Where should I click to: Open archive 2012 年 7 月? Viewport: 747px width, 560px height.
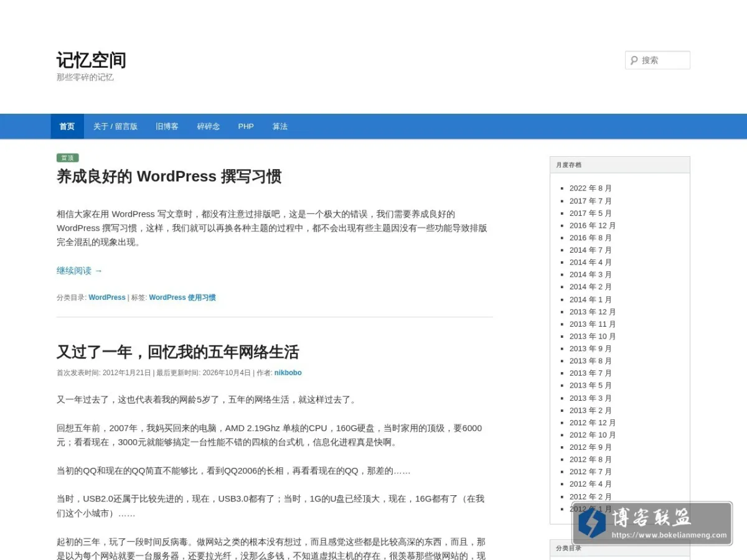(x=591, y=472)
